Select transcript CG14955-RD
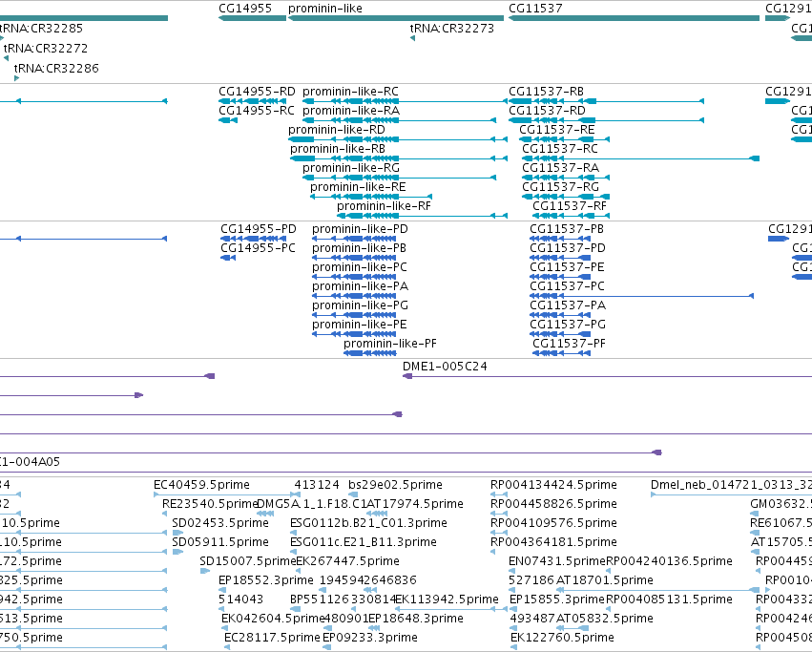The height and width of the screenshot is (652, 812). 257,92
